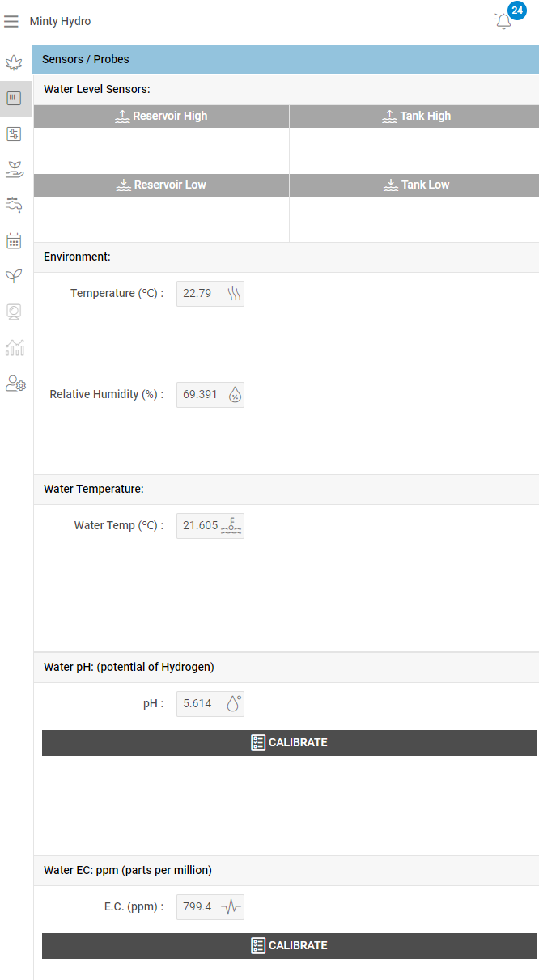Click the Reservoir High header

pyautogui.click(x=161, y=116)
